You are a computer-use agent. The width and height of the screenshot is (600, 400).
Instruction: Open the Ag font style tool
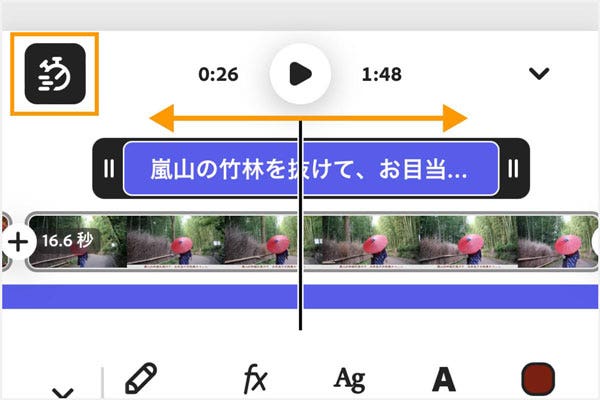click(349, 380)
